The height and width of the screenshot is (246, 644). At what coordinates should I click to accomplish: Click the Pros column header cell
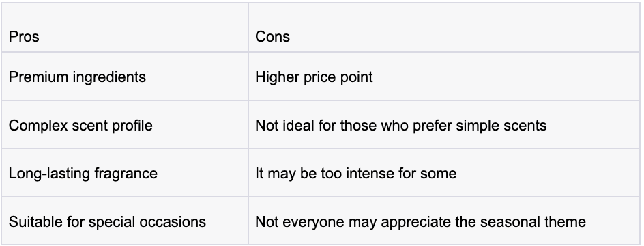pos(124,27)
